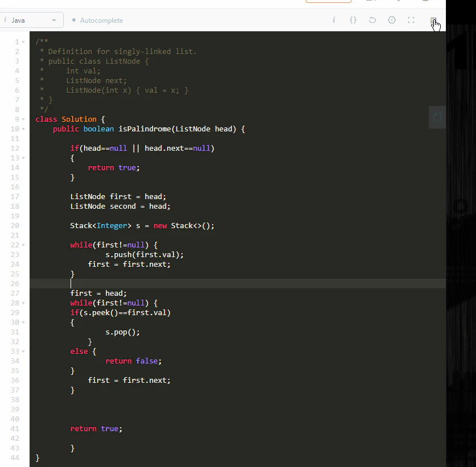Collapse the first while loop block
The image size is (476, 467).
coord(23,245)
